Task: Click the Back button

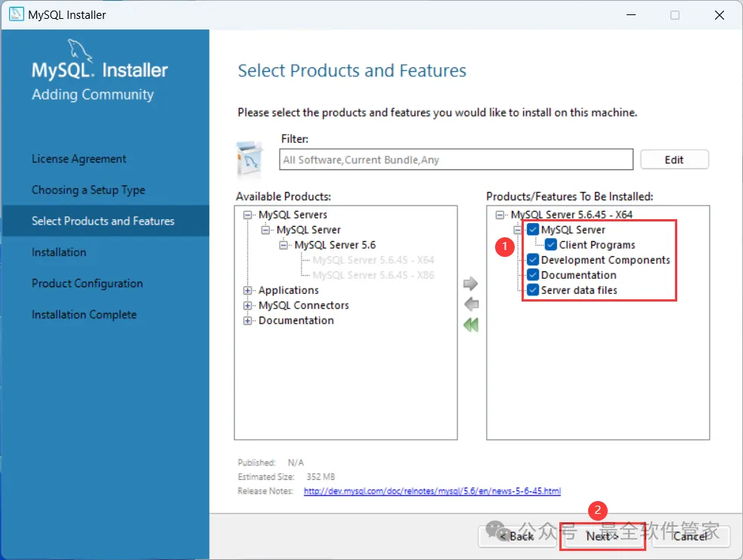Action: pos(518,537)
